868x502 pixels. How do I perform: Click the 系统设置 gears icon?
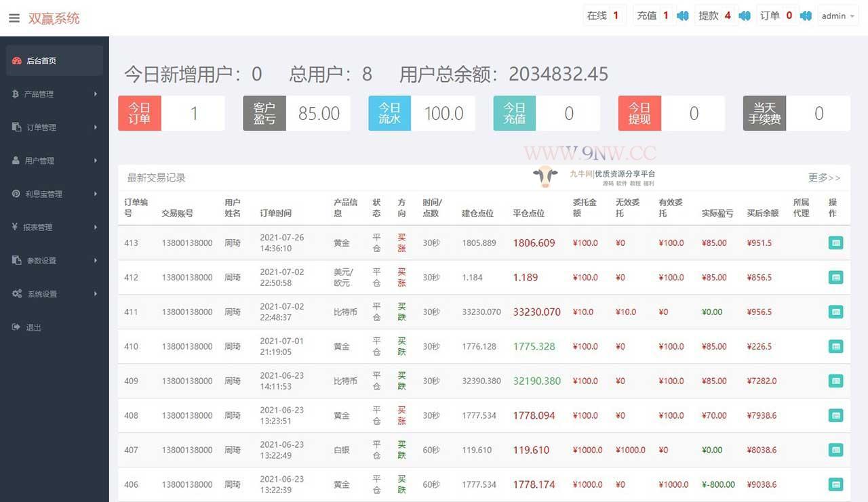pos(17,293)
